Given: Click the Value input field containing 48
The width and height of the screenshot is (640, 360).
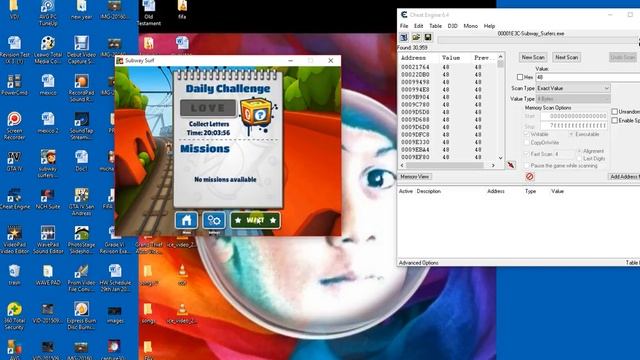Looking at the screenshot, I should click(x=588, y=77).
